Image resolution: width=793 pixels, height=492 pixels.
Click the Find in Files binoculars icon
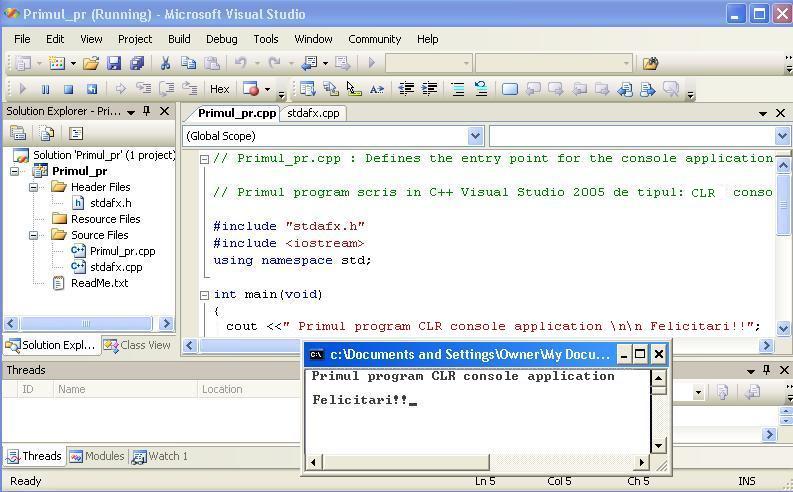650,63
